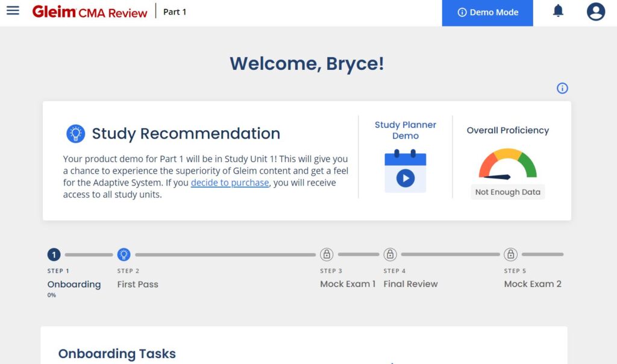Click the Demo Mode button
617x364 pixels.
pyautogui.click(x=487, y=11)
